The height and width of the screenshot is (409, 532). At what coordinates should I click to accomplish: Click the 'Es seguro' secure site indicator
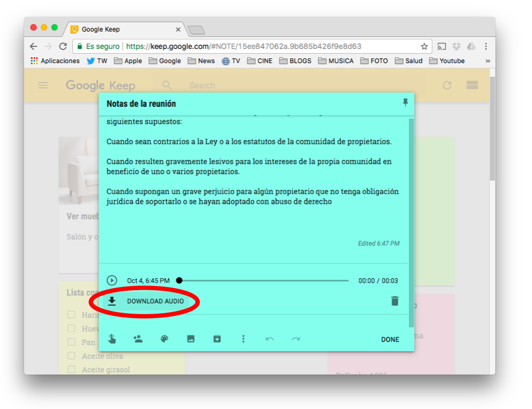click(x=99, y=46)
